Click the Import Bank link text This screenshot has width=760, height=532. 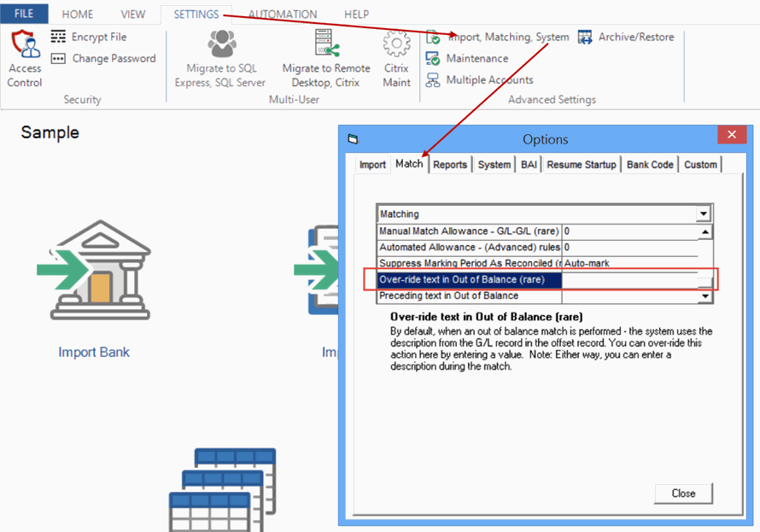(94, 352)
